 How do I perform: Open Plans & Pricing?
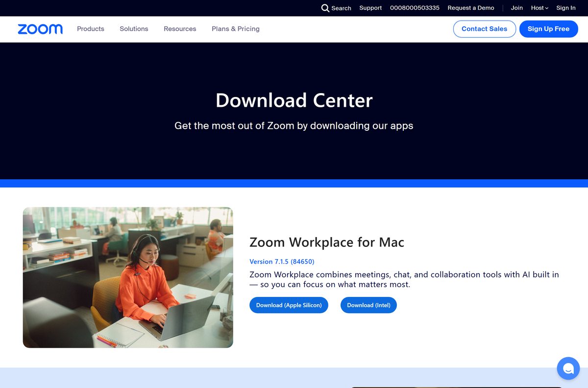click(x=236, y=29)
